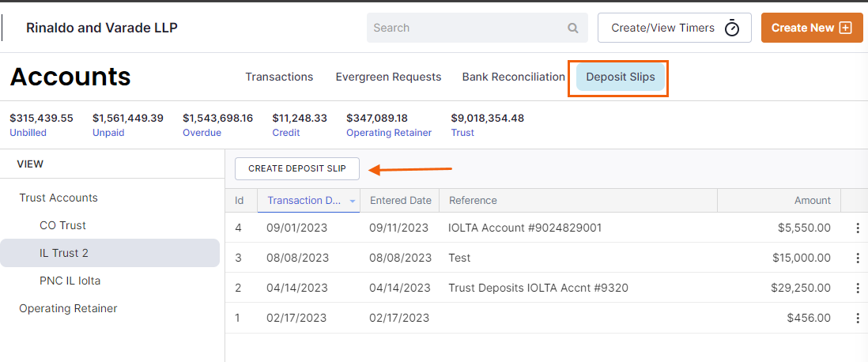
Task: Focus the Search input field
Action: pyautogui.click(x=477, y=28)
